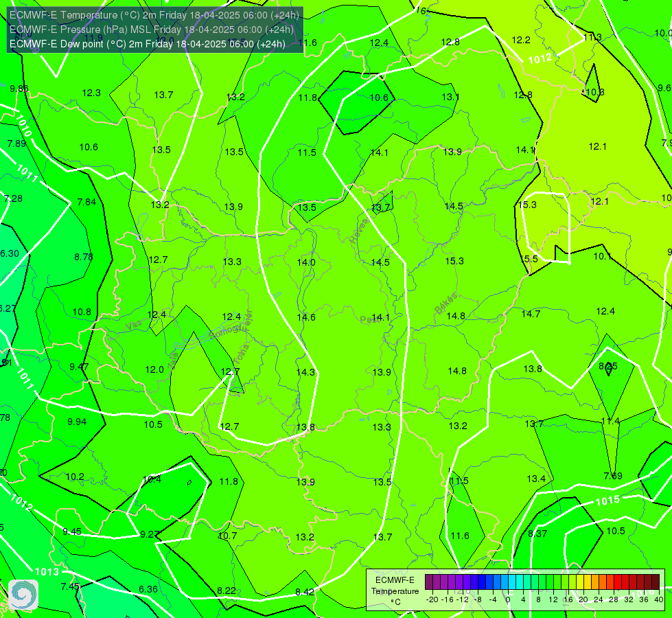Click the 7.45 value

point(70,586)
